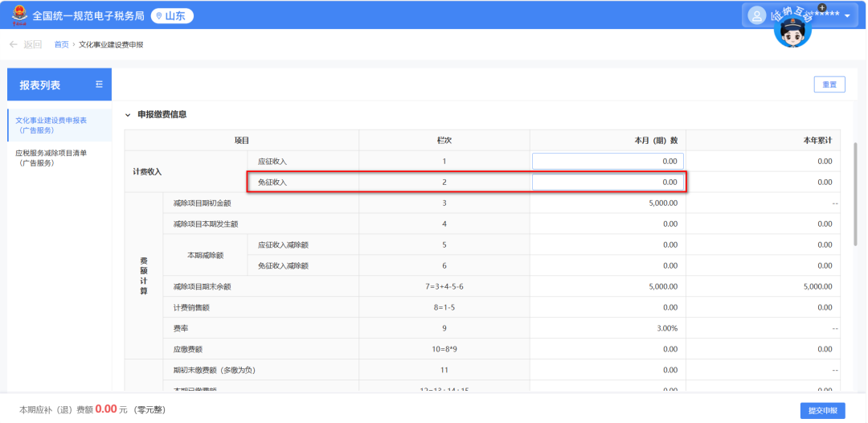Select 文化事业建设费申报表(广告服务) in the sidebar

click(x=59, y=125)
